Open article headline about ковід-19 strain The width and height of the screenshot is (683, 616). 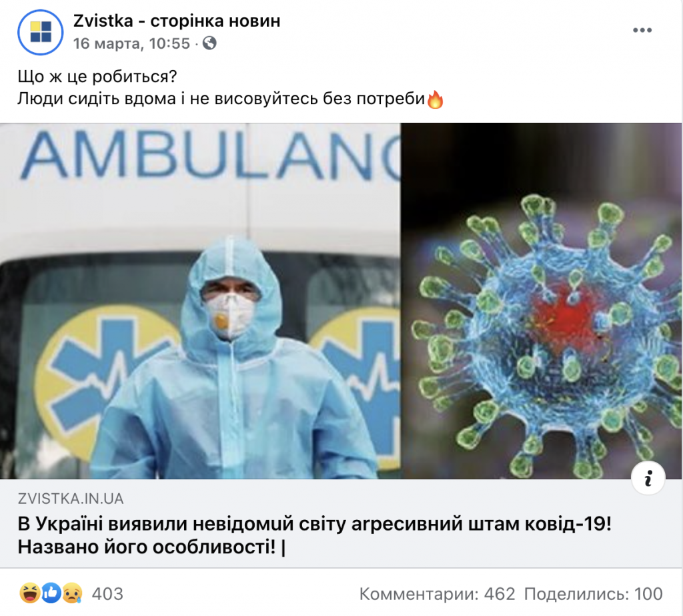pyautogui.click(x=315, y=535)
